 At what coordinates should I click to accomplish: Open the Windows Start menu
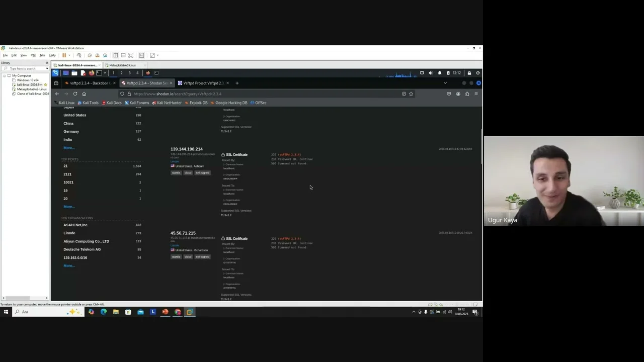[6, 312]
